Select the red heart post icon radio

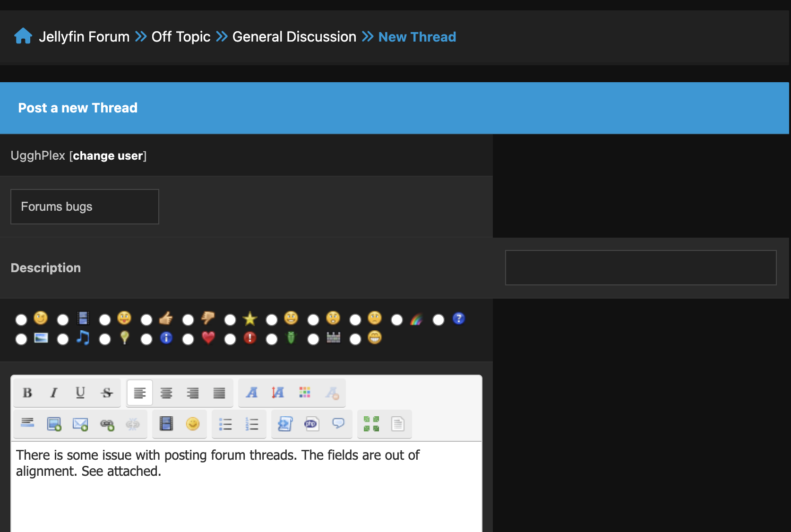pyautogui.click(x=188, y=339)
